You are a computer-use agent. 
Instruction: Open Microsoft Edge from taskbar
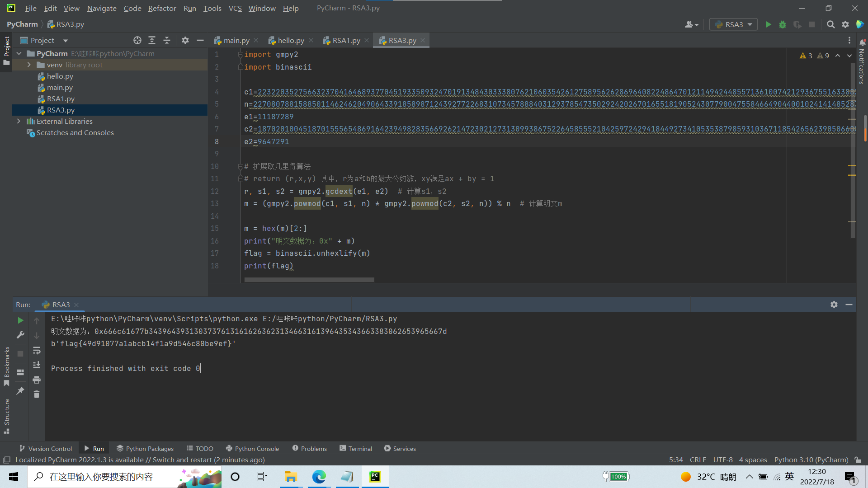coord(319,477)
